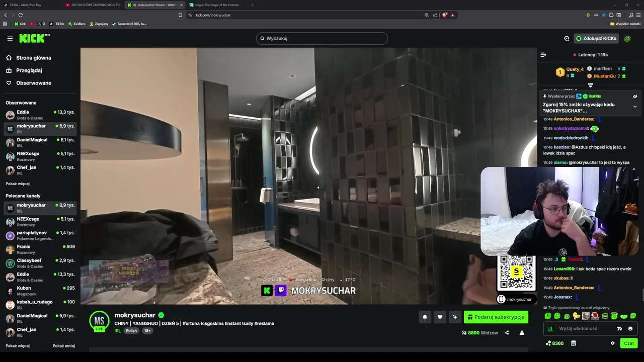Open NEEXcsgo channel in Obserwowane list
644x362 pixels.
point(40,156)
